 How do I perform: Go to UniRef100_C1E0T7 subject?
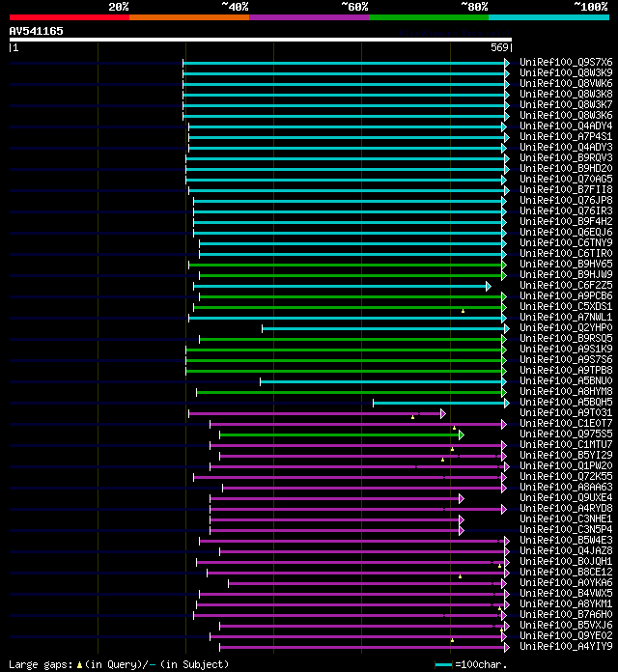point(566,424)
